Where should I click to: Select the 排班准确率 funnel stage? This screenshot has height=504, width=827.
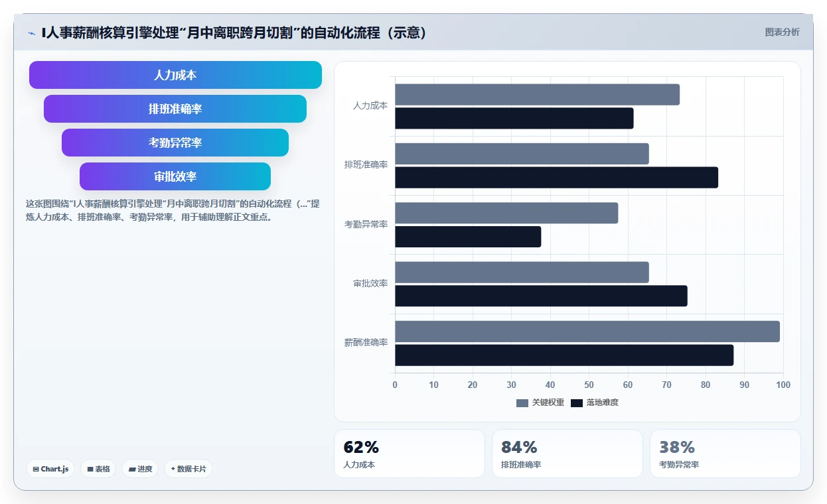coord(175,109)
